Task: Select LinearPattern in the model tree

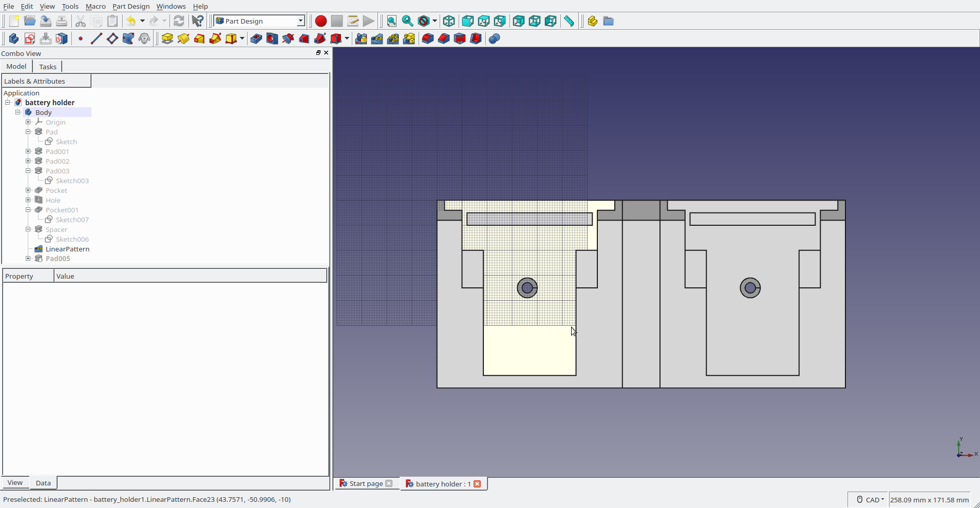Action: click(x=67, y=249)
